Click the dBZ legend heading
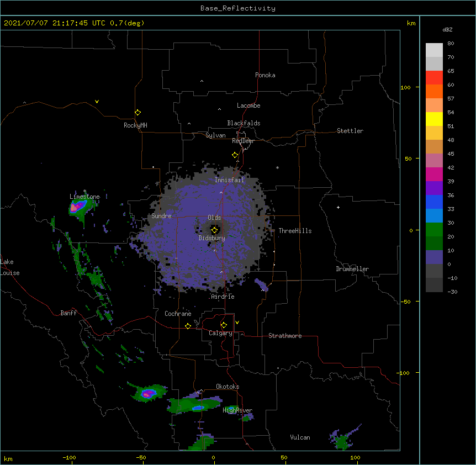This screenshot has width=476, height=465. click(x=447, y=29)
